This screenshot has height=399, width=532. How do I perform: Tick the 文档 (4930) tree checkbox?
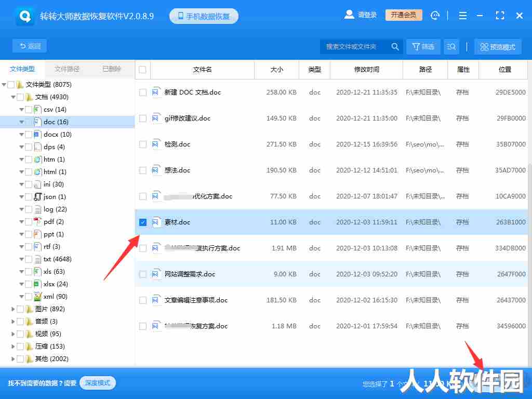click(20, 97)
